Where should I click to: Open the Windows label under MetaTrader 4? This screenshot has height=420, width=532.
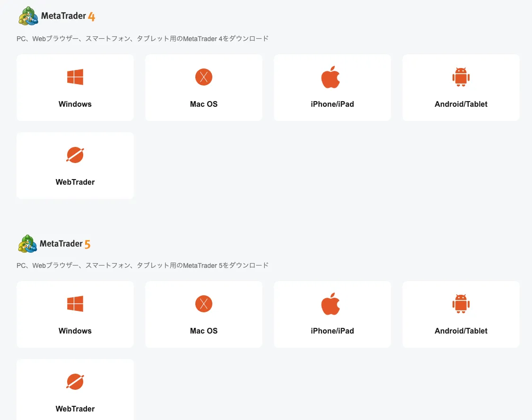75,104
